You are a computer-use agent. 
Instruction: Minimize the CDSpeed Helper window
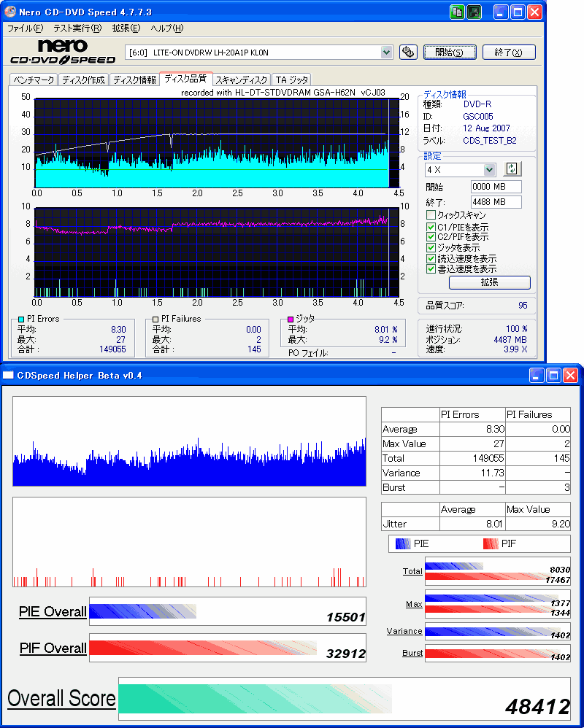click(537, 375)
